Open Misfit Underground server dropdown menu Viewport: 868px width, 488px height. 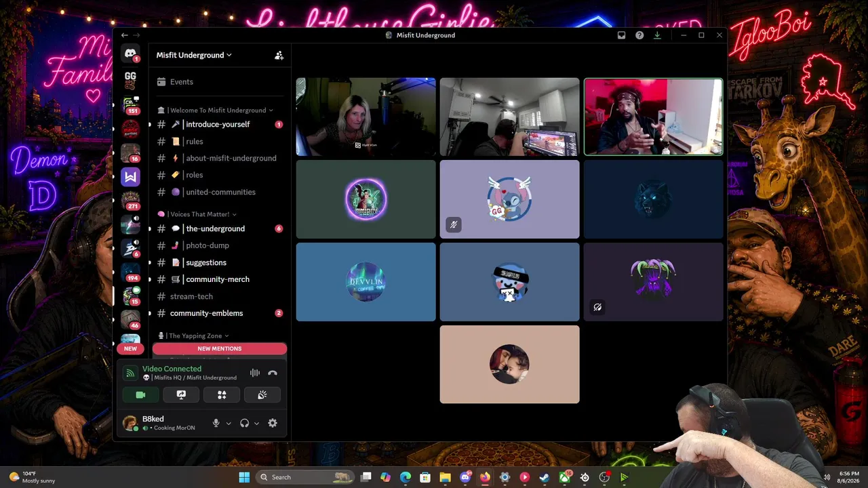click(194, 55)
